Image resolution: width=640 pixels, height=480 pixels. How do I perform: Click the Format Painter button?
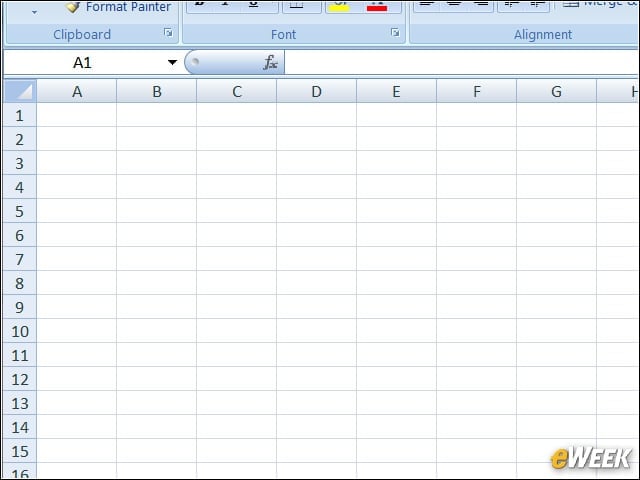pos(118,7)
